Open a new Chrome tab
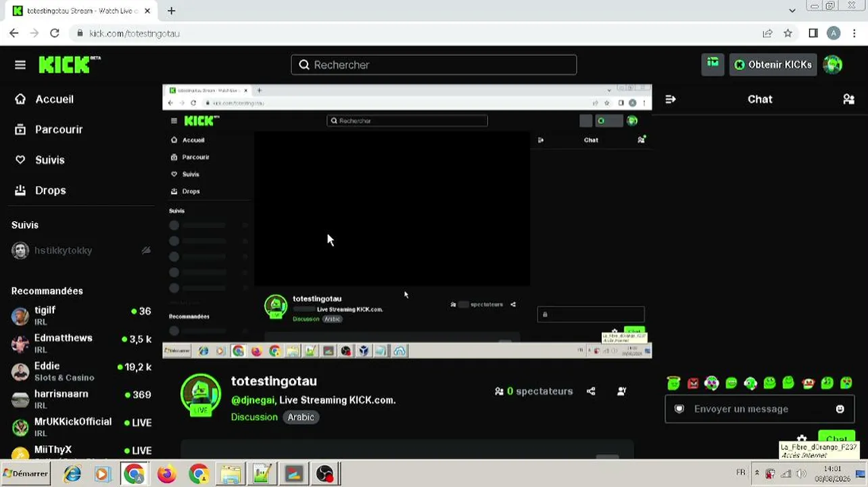Image resolution: width=868 pixels, height=487 pixels. click(172, 11)
